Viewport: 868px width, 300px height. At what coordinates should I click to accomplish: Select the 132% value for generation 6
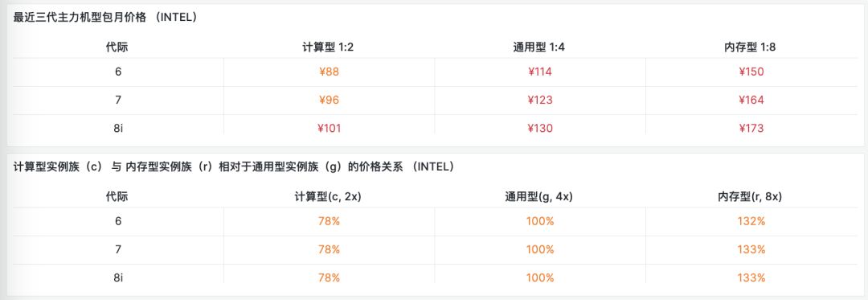pos(751,221)
